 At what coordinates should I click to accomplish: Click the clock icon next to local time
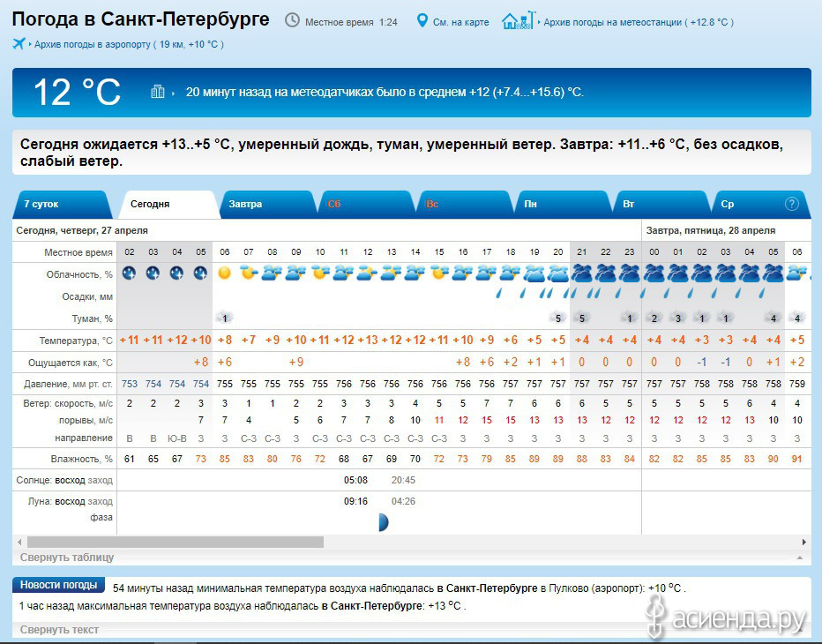292,20
